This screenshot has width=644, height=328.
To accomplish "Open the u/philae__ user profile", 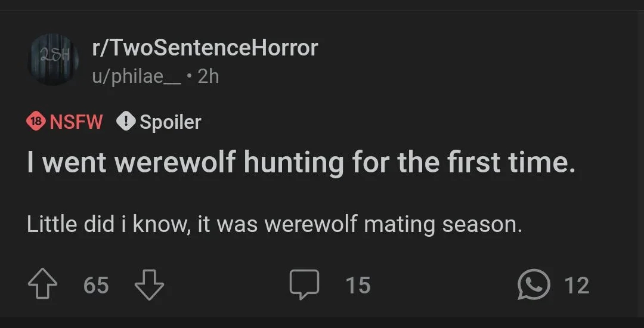I will pyautogui.click(x=137, y=76).
